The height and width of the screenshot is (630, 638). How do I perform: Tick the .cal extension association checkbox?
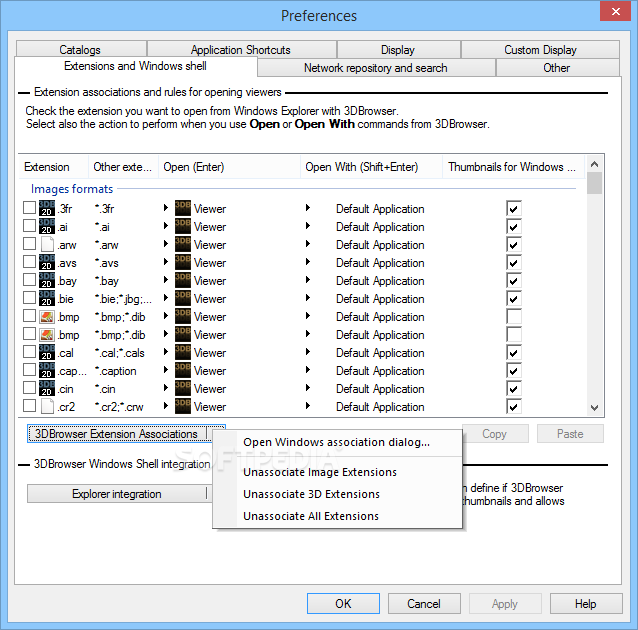click(x=29, y=352)
